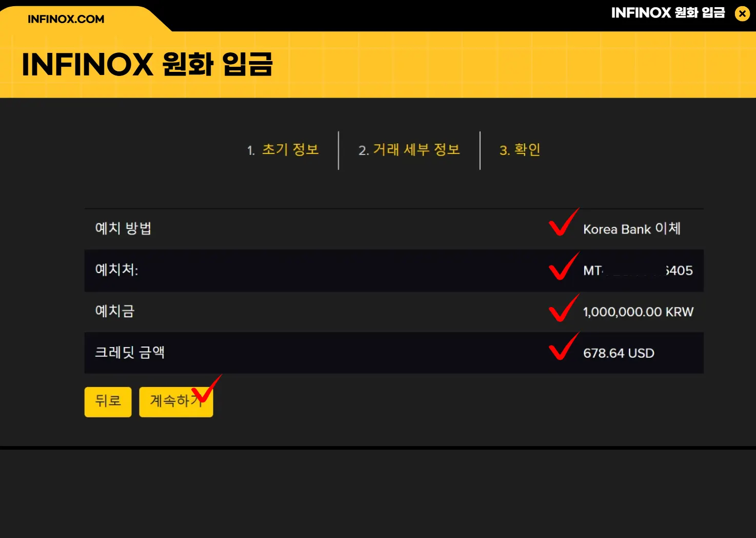Click the 예치처: label
This screenshot has height=538, width=756.
point(117,270)
